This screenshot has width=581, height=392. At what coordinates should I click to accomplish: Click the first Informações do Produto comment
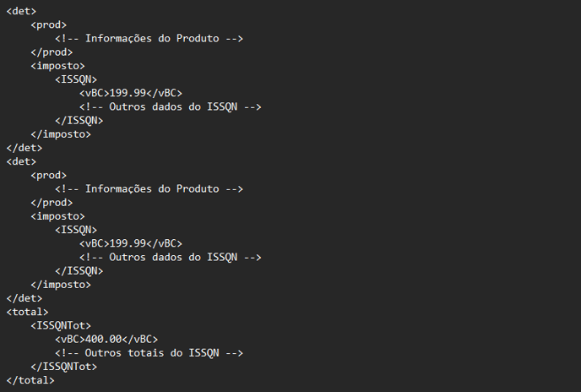(149, 39)
